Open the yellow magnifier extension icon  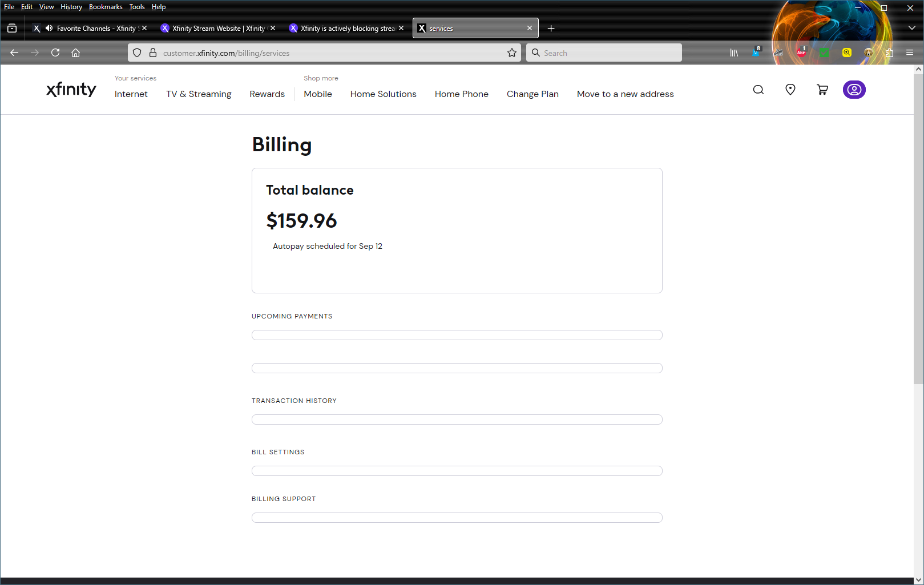click(x=847, y=53)
